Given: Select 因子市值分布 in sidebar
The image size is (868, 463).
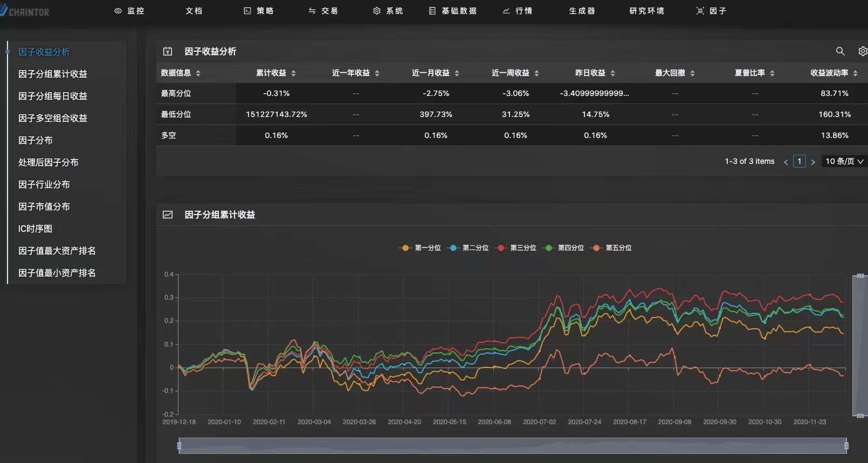Looking at the screenshot, I should coord(44,206).
